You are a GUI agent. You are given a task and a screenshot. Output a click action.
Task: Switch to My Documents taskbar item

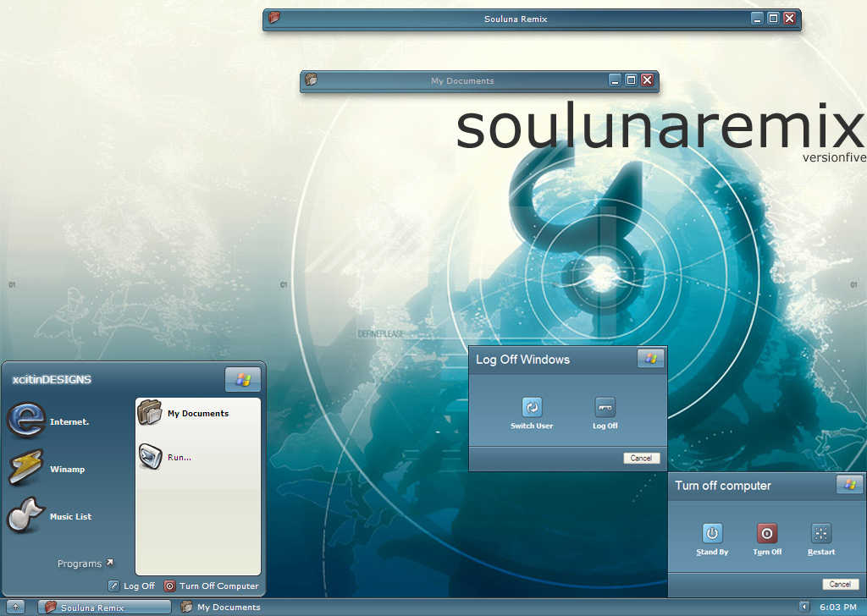[x=220, y=608]
